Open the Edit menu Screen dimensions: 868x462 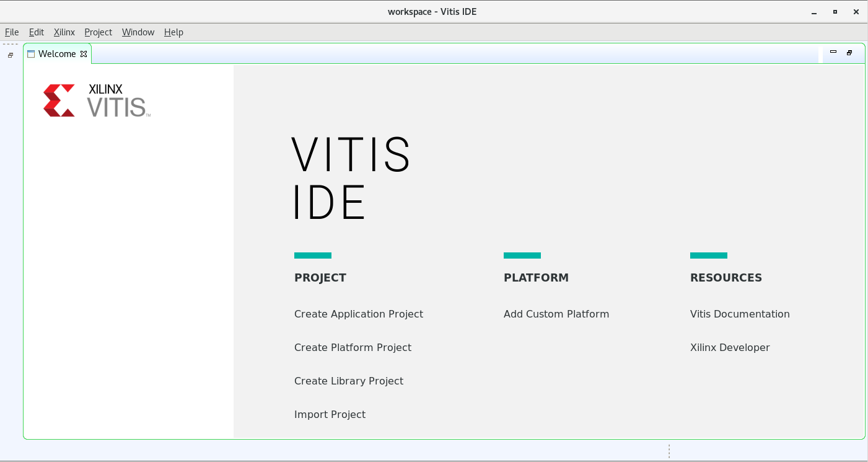[x=37, y=32]
